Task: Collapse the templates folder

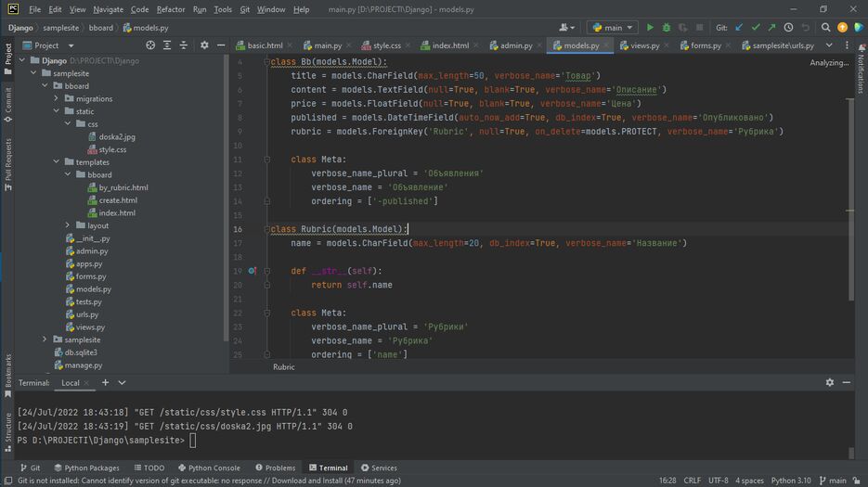Action: (56, 162)
